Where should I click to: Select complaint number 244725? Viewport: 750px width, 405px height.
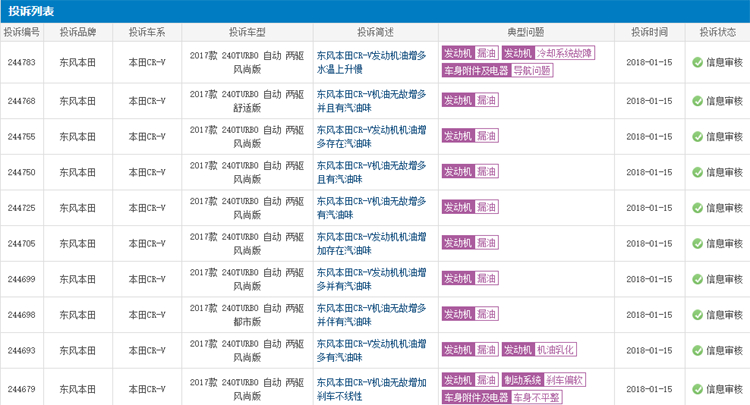point(22,208)
